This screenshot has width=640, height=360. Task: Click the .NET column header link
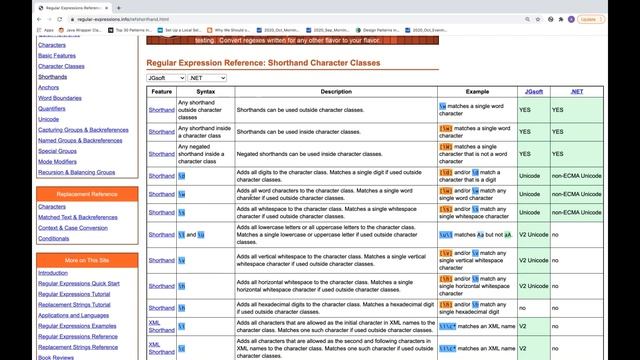577,92
